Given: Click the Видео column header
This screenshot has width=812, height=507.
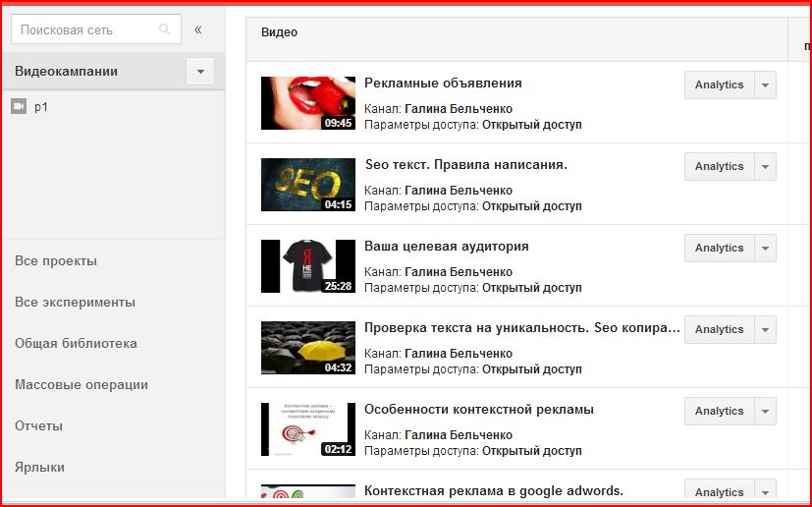Looking at the screenshot, I should click(279, 32).
